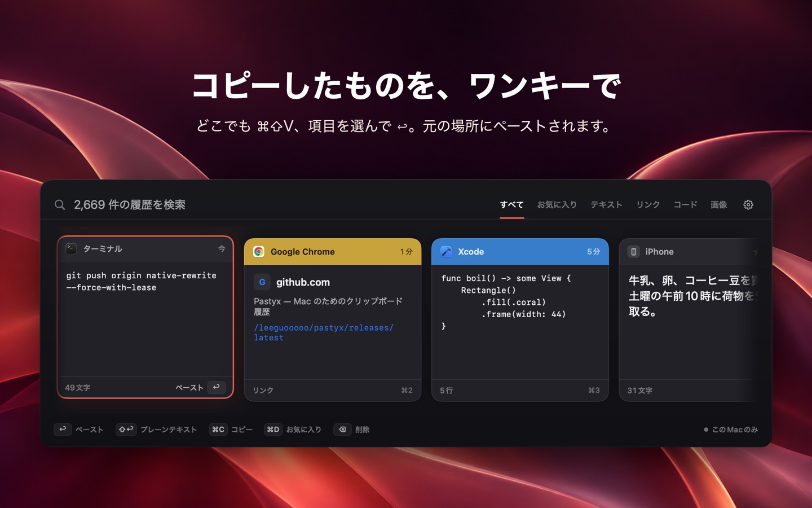Viewport: 812px width, 508px height.
Task: Open the settings gear icon
Action: 748,205
